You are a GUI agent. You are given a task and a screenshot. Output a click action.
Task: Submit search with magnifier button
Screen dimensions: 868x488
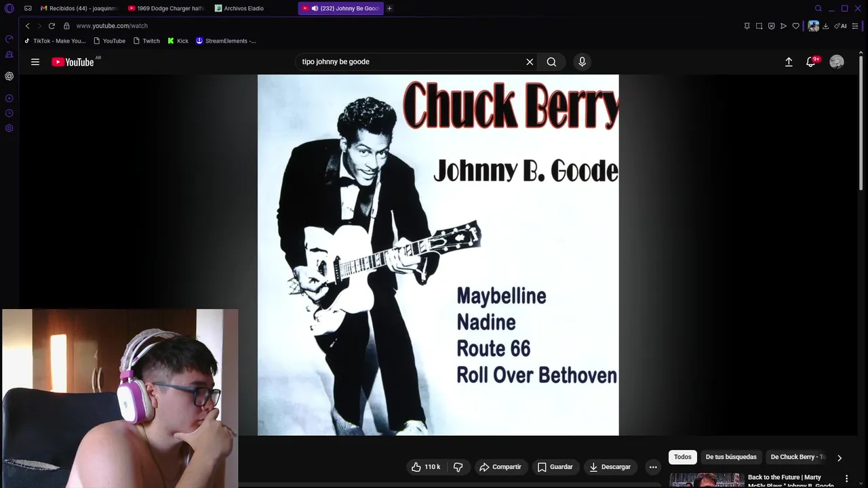(x=551, y=62)
